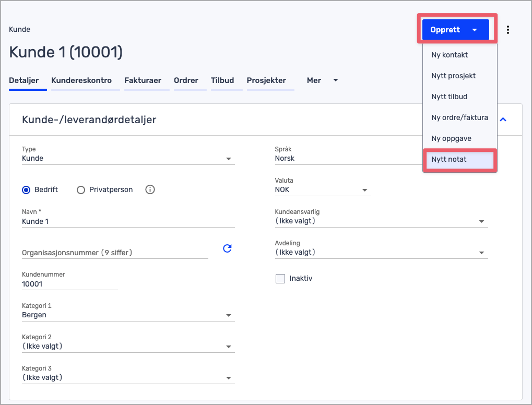Tick the Inaktiv checkbox
This screenshot has width=532, height=405.
(280, 279)
